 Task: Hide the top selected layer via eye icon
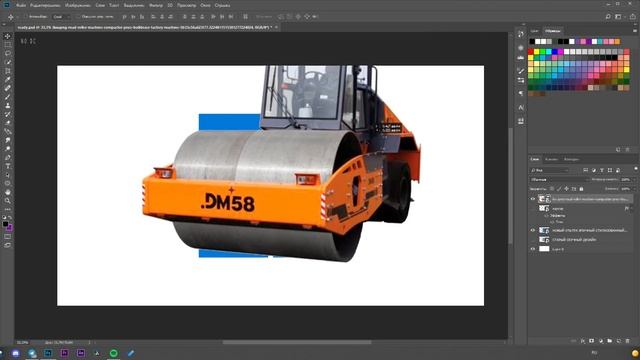(533, 199)
